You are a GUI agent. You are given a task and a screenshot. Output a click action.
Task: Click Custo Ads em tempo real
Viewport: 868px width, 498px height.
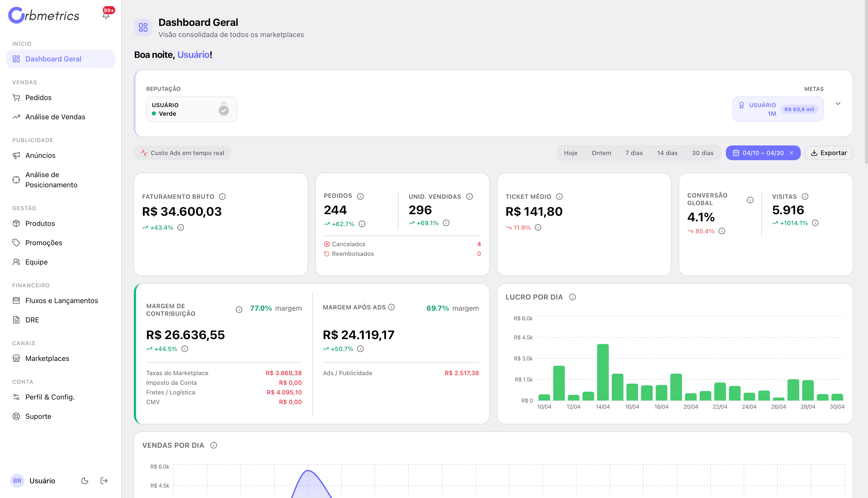[x=183, y=153]
